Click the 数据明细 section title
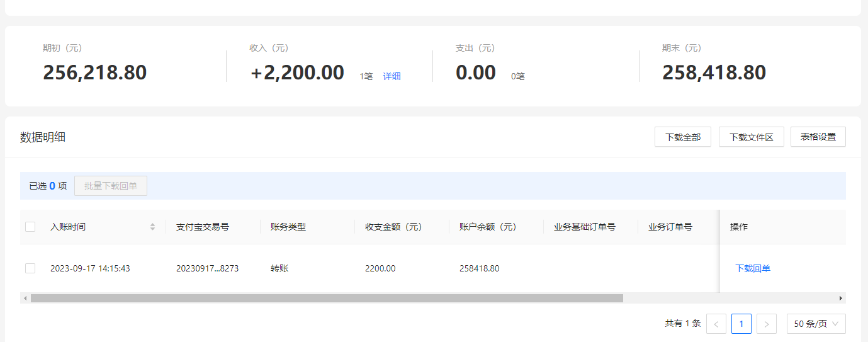This screenshot has height=342, width=868. [x=43, y=137]
